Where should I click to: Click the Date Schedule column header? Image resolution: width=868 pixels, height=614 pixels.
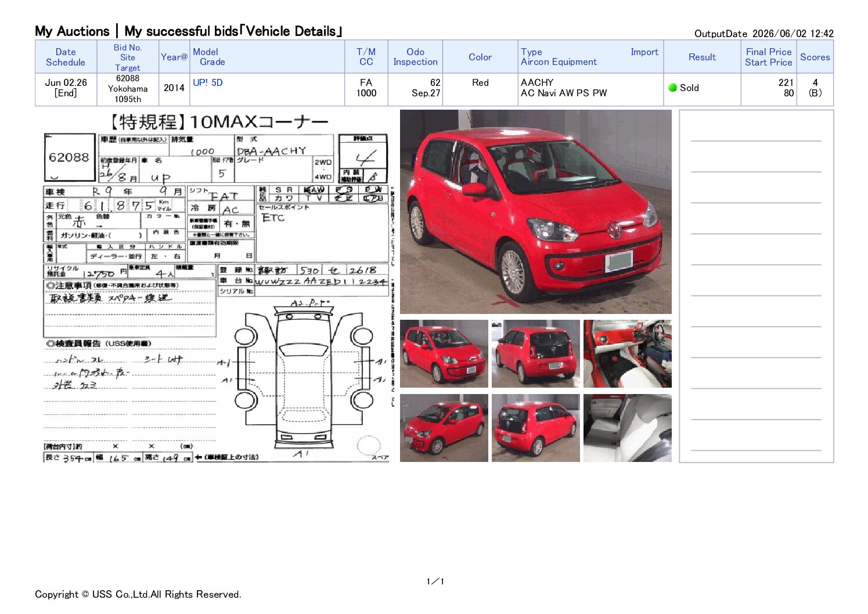pyautogui.click(x=66, y=57)
